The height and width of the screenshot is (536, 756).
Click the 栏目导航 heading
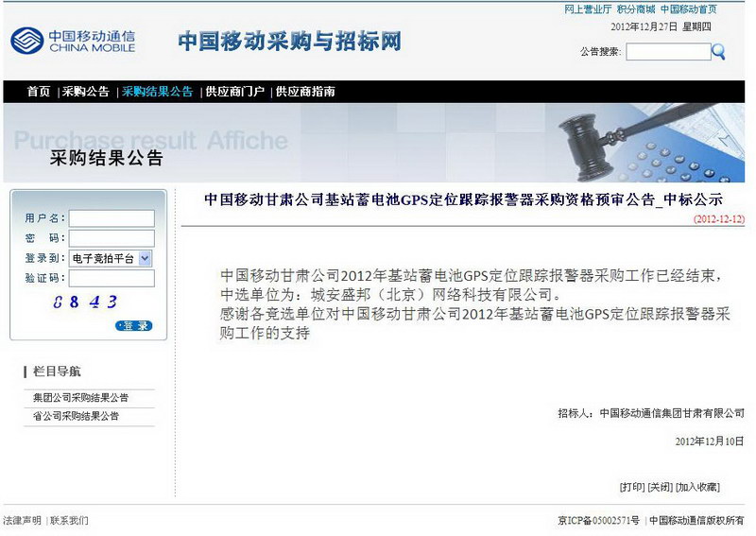coord(57,371)
